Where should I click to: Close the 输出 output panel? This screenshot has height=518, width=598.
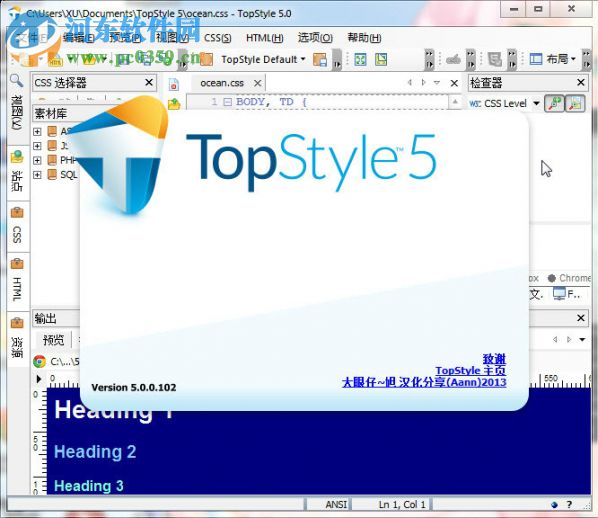point(581,318)
